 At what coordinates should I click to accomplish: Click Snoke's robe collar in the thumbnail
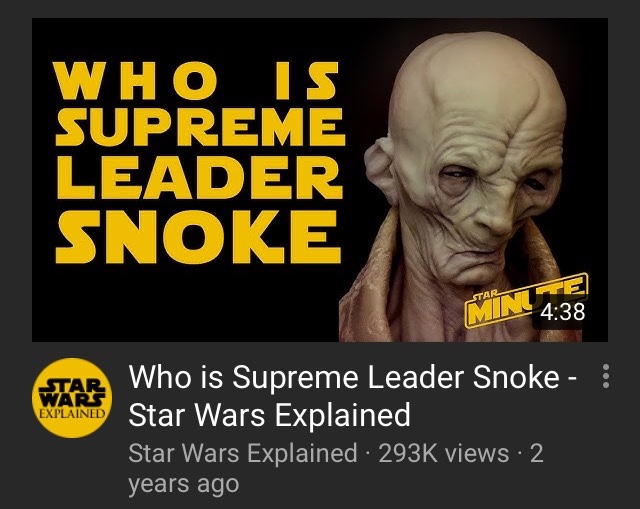point(373,286)
